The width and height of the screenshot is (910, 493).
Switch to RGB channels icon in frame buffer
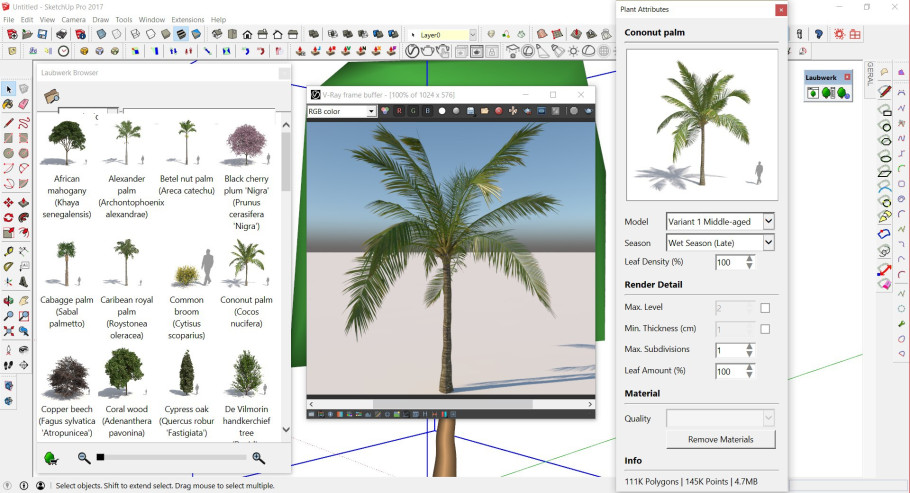click(385, 111)
